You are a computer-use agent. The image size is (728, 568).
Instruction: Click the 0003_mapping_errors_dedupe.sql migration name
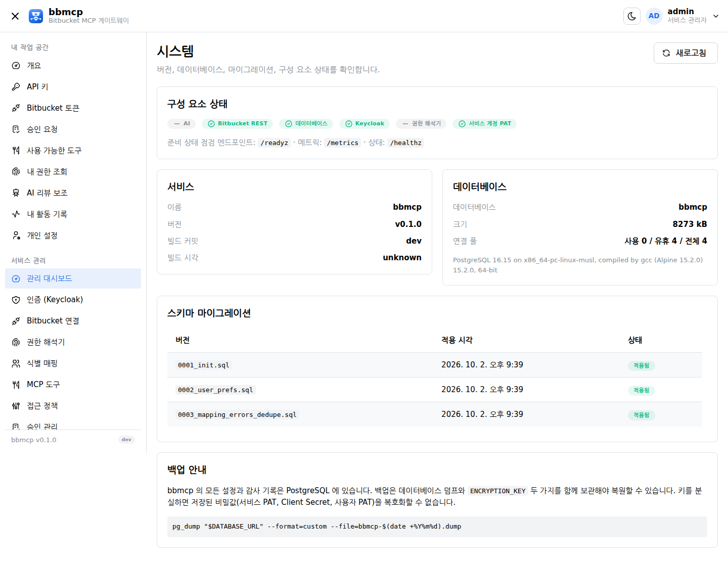[x=237, y=415]
